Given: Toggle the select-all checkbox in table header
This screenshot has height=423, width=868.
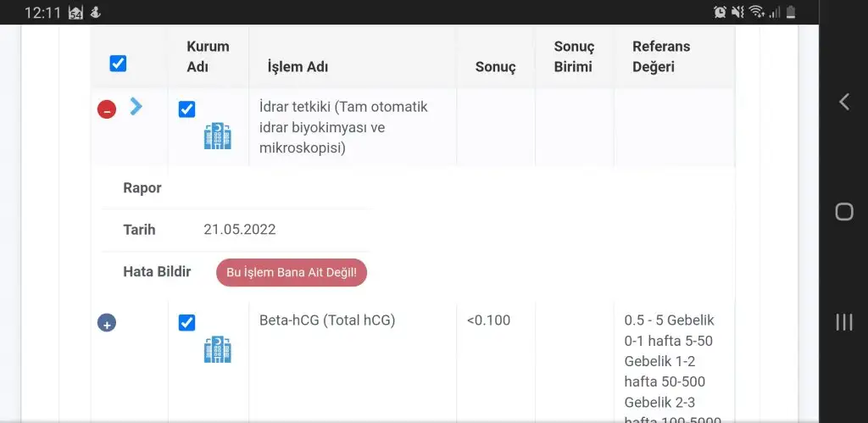Looking at the screenshot, I should tap(118, 64).
